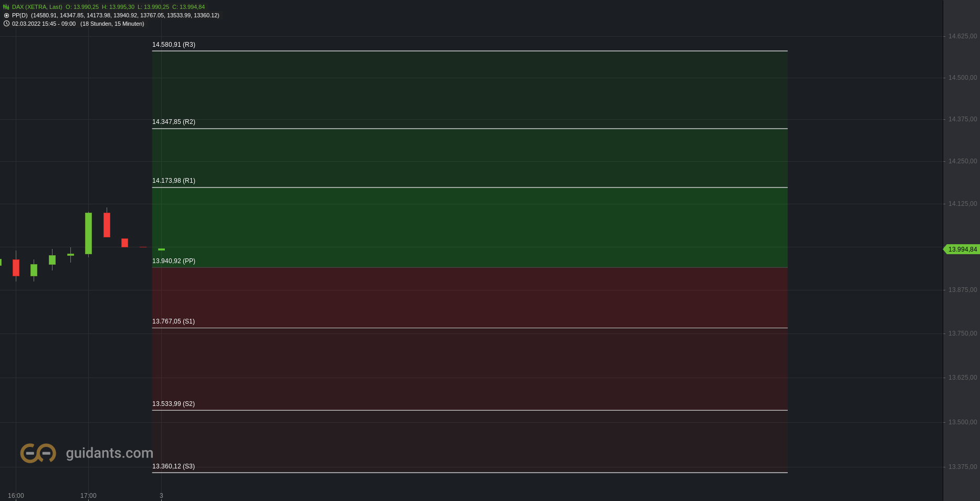Click the clock icon beside the date range
Screen dimensions: 980x501
pos(6,24)
